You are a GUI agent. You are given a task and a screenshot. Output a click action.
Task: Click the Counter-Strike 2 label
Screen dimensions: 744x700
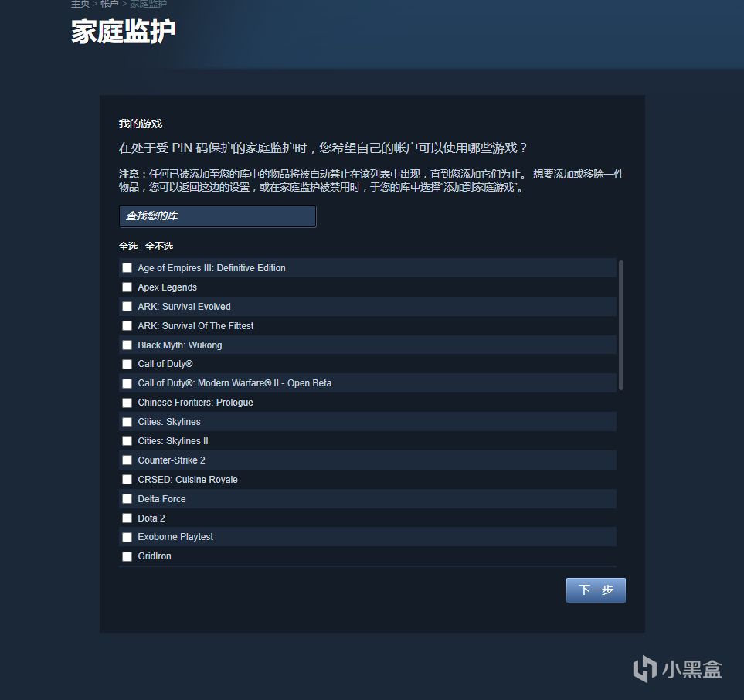[x=172, y=460]
